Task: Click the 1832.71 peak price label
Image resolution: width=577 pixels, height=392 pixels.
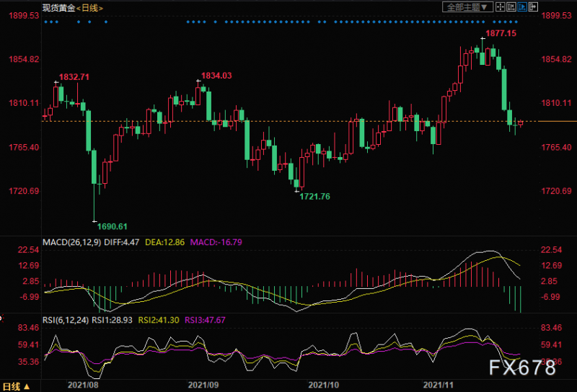Action: [x=74, y=77]
